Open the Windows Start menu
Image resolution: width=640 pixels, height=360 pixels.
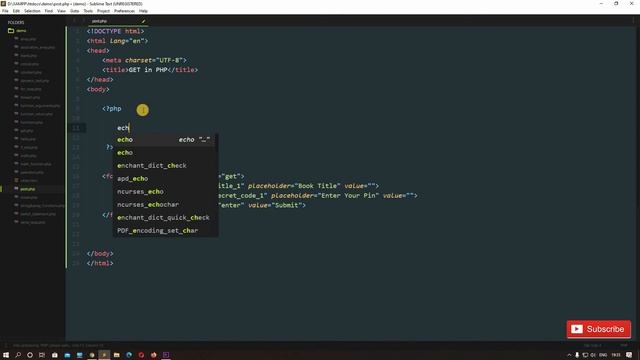[x=6, y=355]
